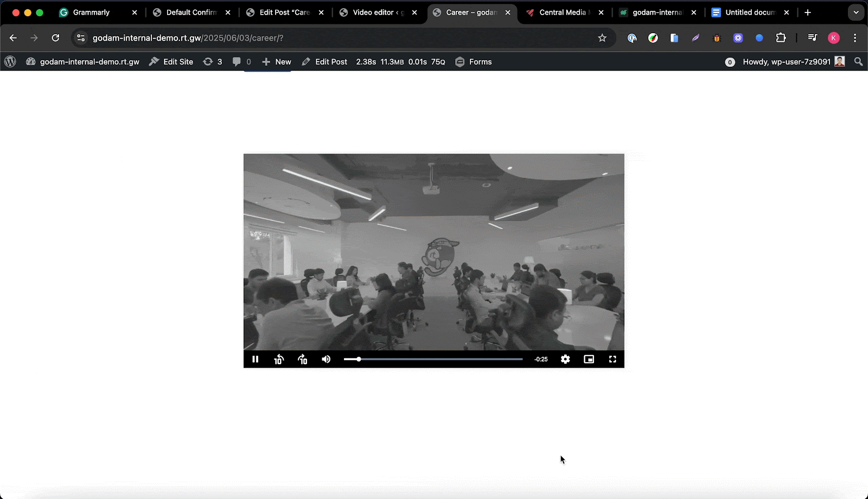Viewport: 868px width, 499px height.
Task: Enable picture-in-picture mode
Action: tap(589, 359)
